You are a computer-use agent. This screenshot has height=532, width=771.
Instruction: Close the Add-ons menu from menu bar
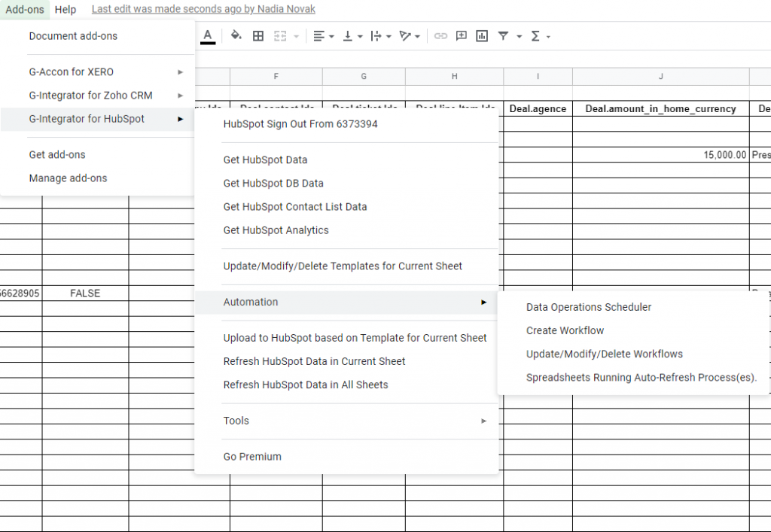tap(25, 9)
